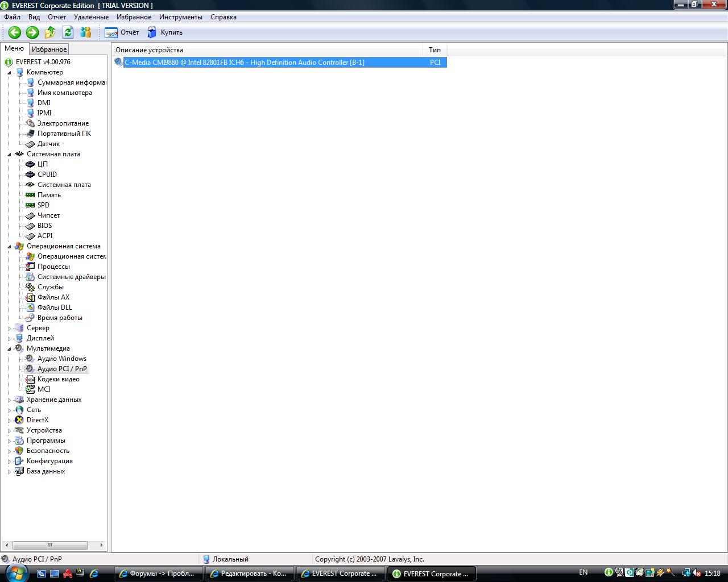Click Локальный in the status bar
Screen dimensions: 728x582
coord(230,559)
